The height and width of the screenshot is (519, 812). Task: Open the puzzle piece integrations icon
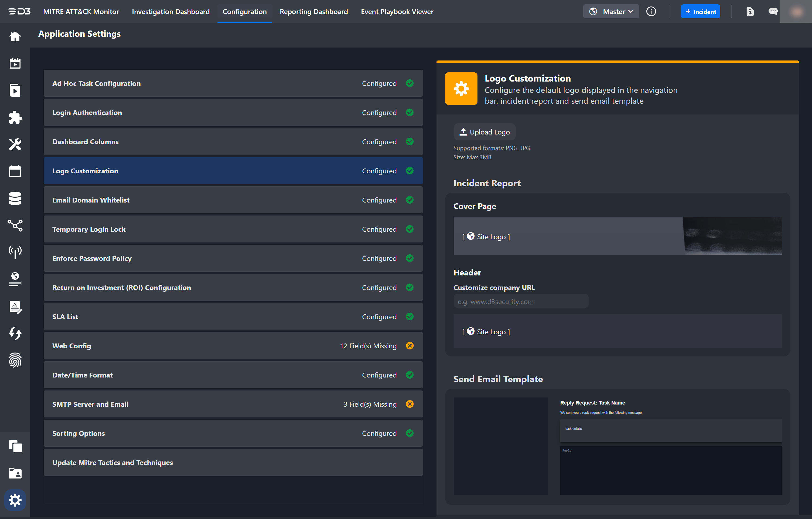point(15,117)
